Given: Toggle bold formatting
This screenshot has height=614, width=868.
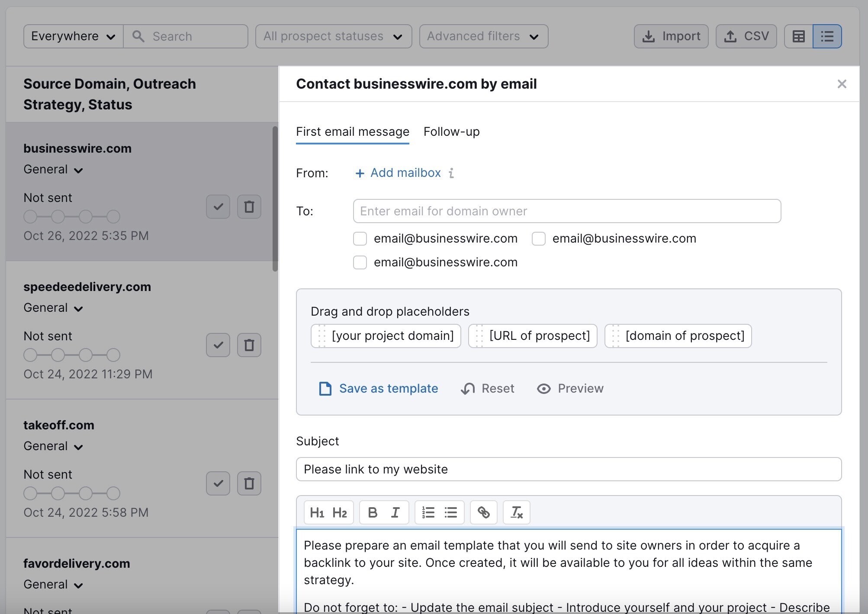Looking at the screenshot, I should (x=373, y=513).
